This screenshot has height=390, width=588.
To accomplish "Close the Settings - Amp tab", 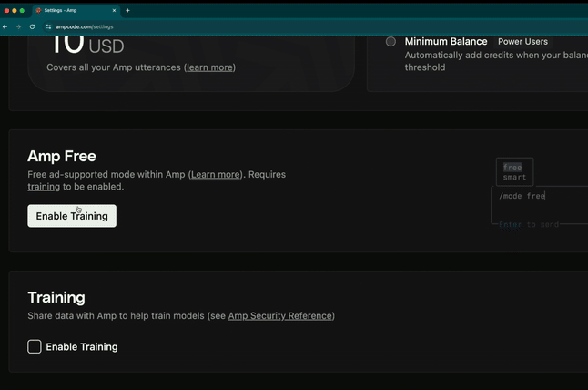I will (114, 11).
